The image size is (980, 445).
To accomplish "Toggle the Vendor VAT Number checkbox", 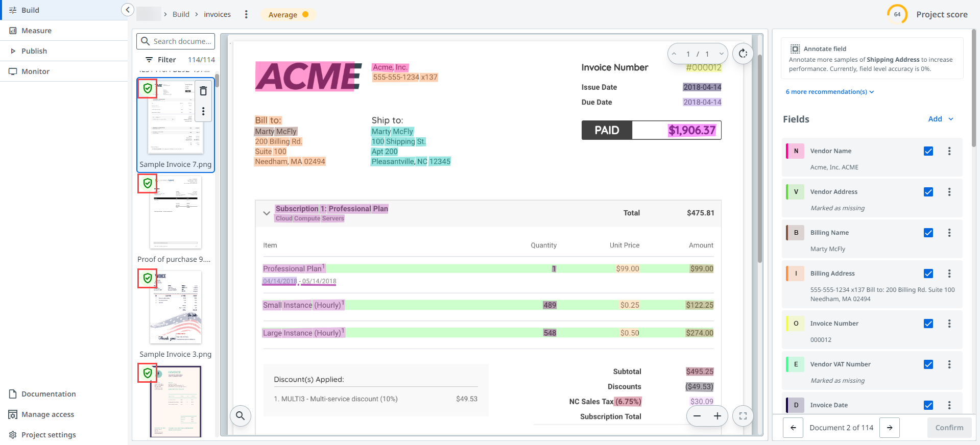I will pyautogui.click(x=928, y=364).
